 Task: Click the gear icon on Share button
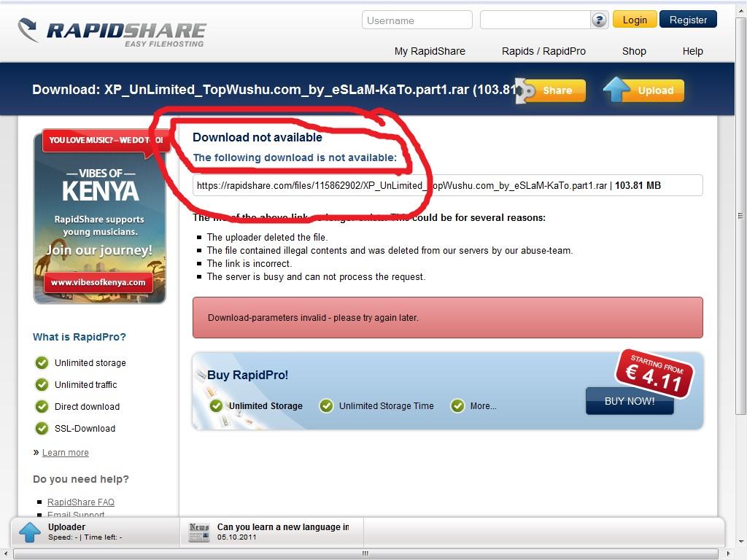[x=525, y=90]
